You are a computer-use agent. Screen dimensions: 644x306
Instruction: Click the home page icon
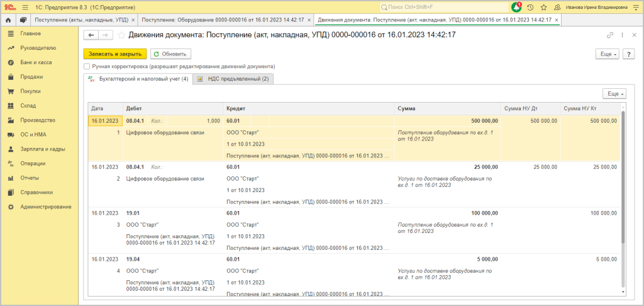[9, 20]
